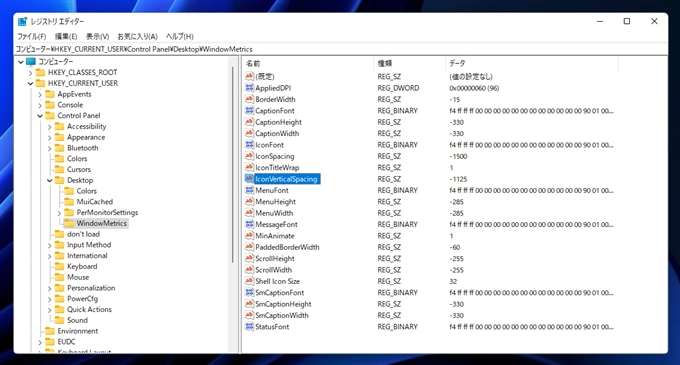
Task: Click the Registry Editor app icon in title bar
Action: [x=23, y=21]
